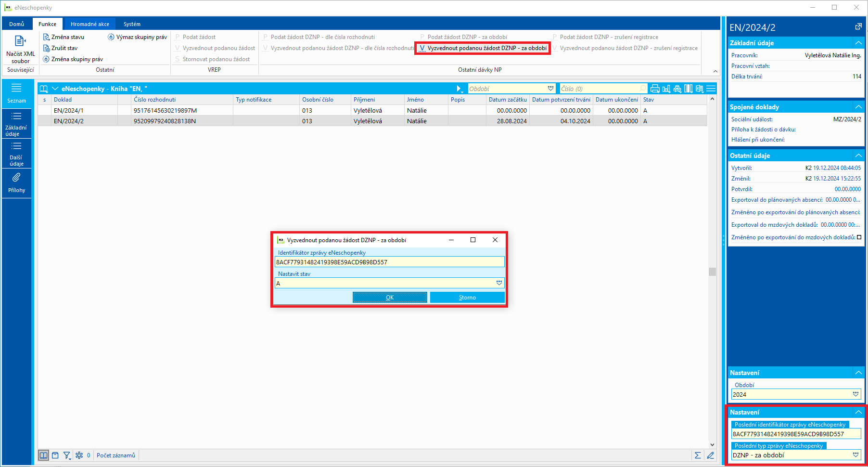
Task: Open Další údaje in the sidebar
Action: (16, 154)
